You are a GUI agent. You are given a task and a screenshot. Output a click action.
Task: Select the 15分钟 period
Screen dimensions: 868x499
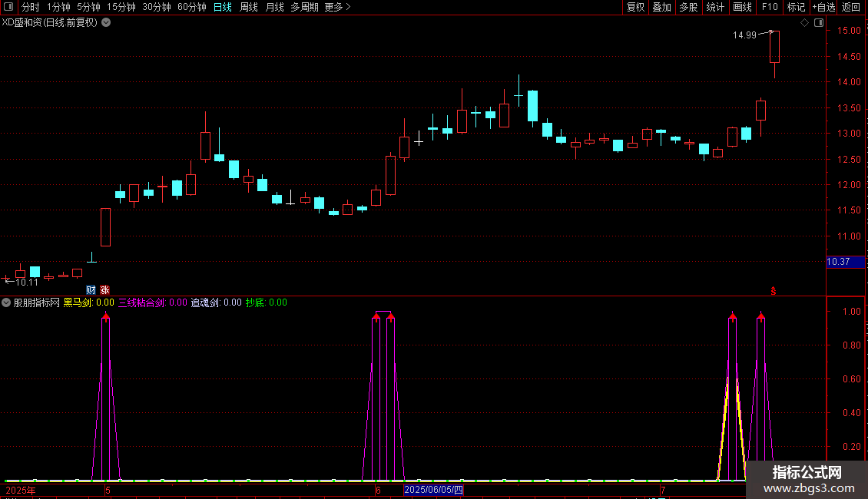coord(121,7)
